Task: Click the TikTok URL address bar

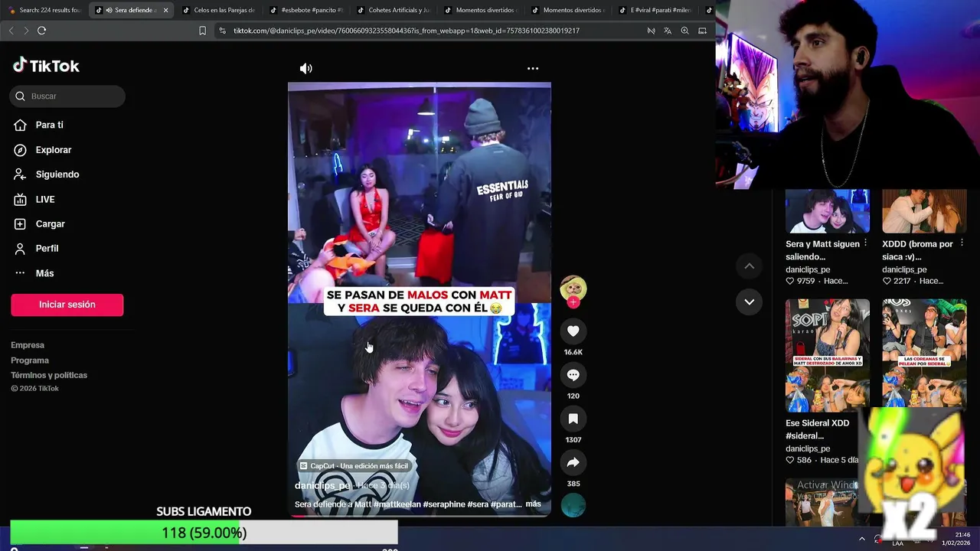Action: [406, 31]
